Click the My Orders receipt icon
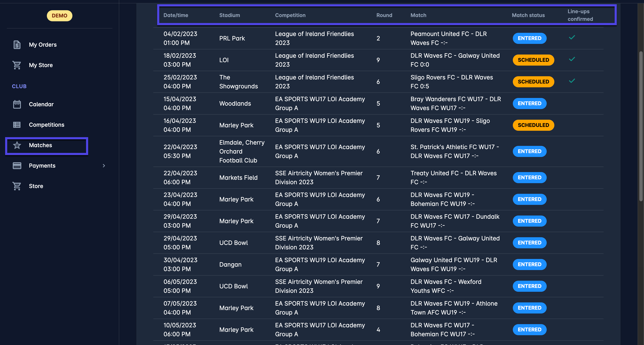This screenshot has height=345, width=644. (17, 45)
